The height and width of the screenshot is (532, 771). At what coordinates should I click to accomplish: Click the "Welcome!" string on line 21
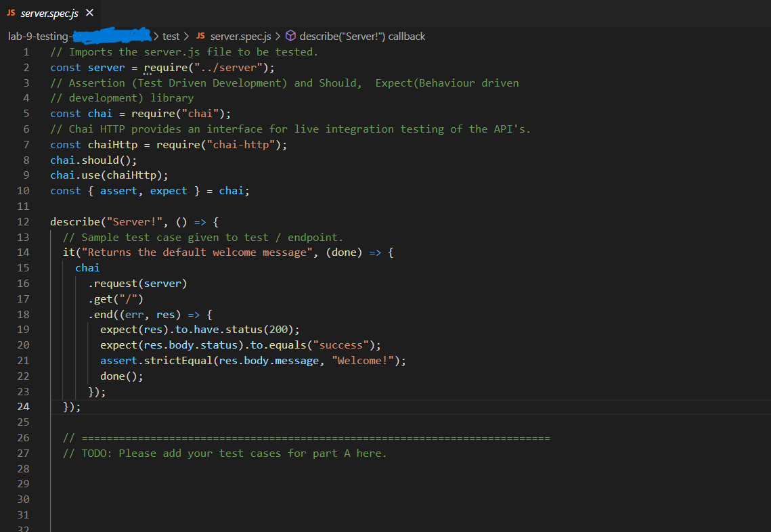(363, 360)
